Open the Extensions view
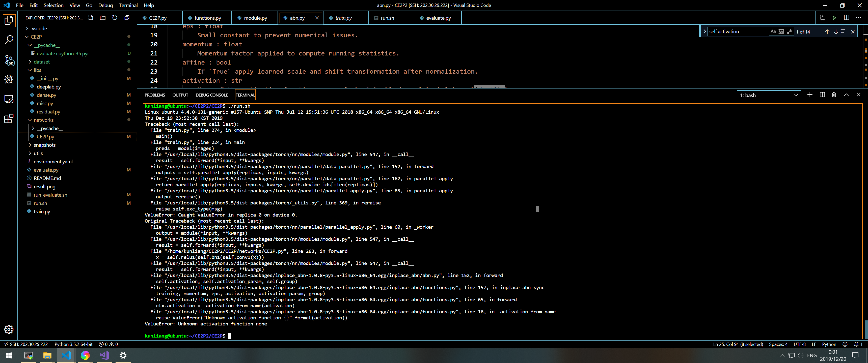The width and height of the screenshot is (868, 363). [x=9, y=118]
